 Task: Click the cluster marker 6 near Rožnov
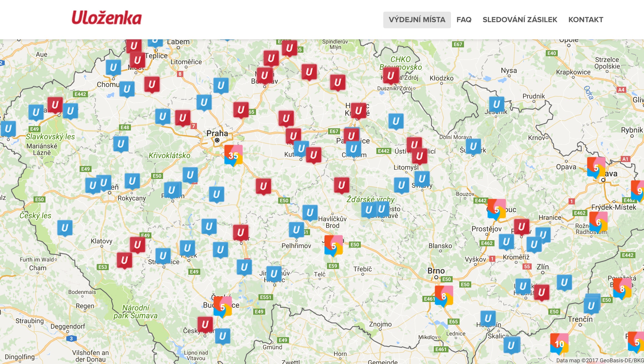point(598,222)
